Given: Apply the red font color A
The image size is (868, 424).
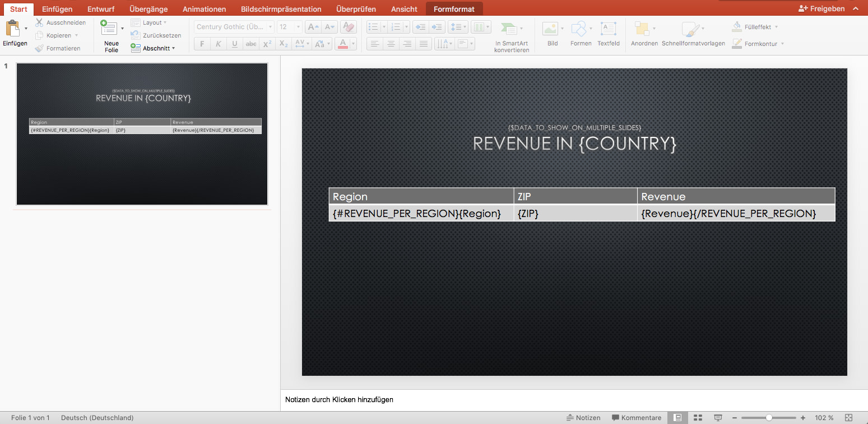Looking at the screenshot, I should click(x=343, y=44).
